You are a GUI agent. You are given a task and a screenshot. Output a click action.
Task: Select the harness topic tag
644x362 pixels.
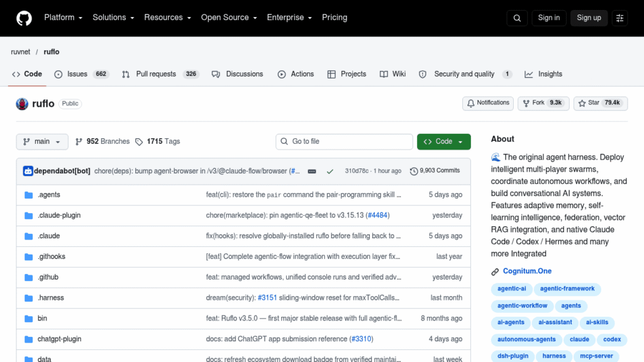(554, 356)
